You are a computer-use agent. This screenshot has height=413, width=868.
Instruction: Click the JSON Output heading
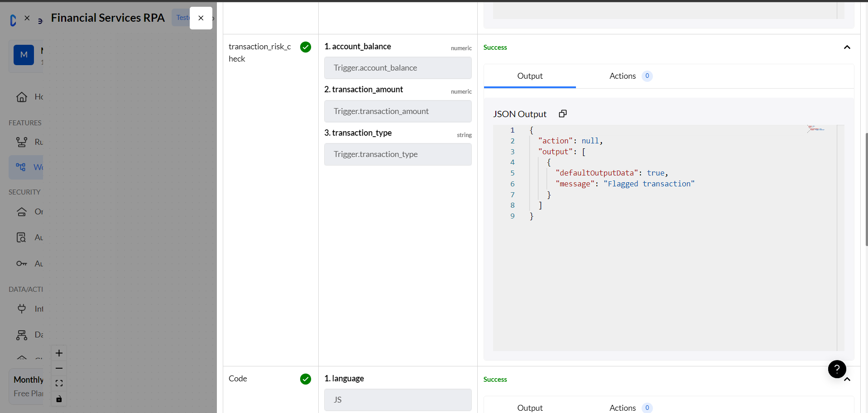pos(520,114)
